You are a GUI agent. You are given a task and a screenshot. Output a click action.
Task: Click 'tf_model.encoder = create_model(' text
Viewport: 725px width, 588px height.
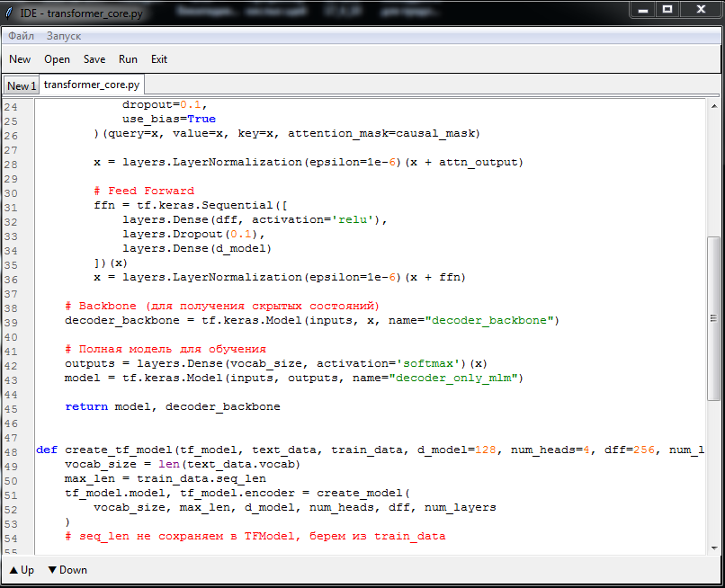point(295,494)
